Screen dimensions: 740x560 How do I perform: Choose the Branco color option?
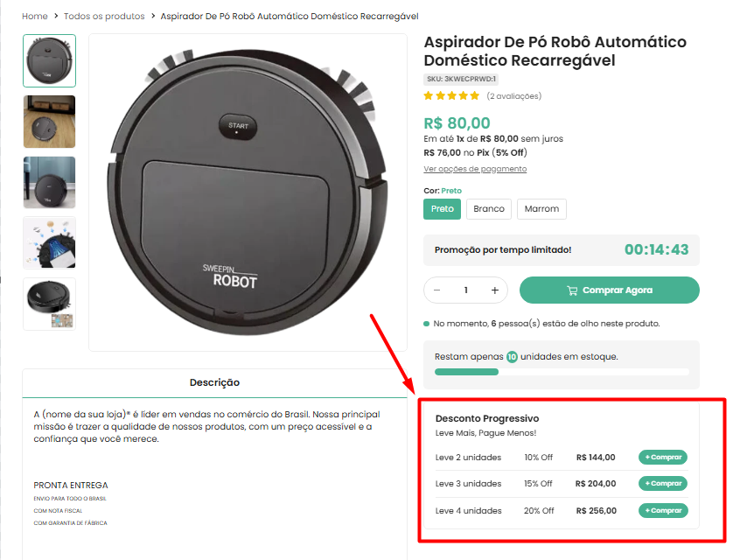[489, 209]
